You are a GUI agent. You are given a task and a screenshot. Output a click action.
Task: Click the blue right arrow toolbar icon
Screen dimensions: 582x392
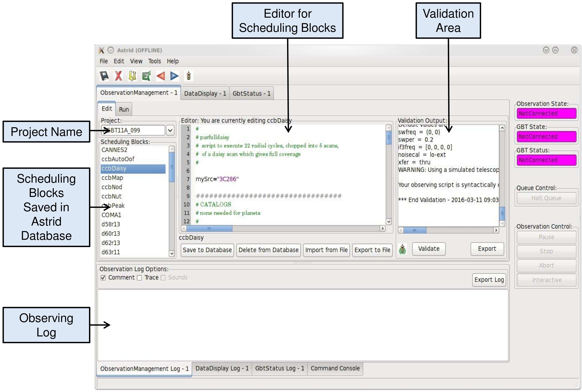tap(175, 76)
